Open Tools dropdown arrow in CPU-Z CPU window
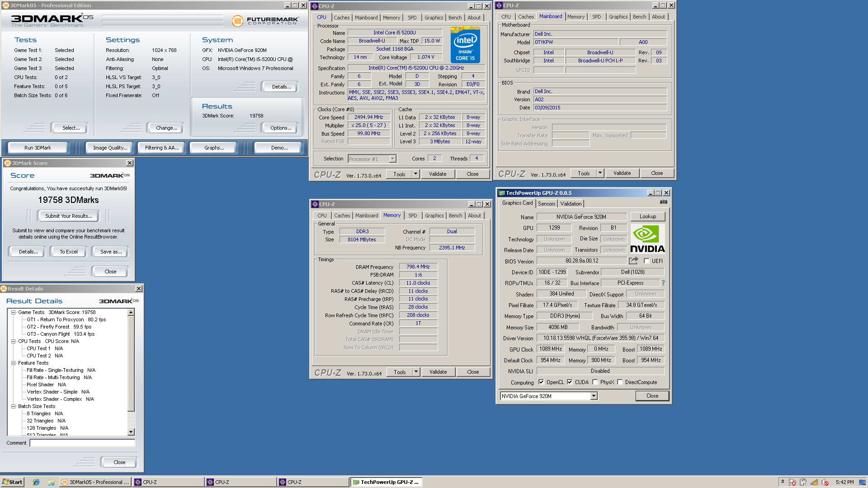 (x=415, y=174)
